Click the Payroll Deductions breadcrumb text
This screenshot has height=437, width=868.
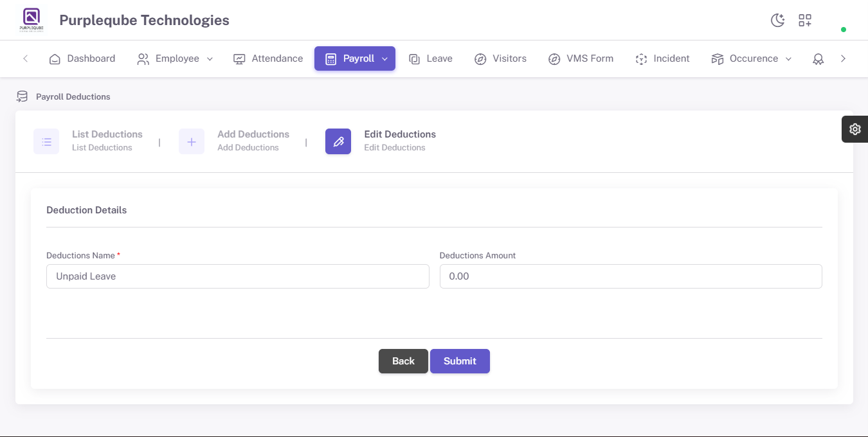73,96
